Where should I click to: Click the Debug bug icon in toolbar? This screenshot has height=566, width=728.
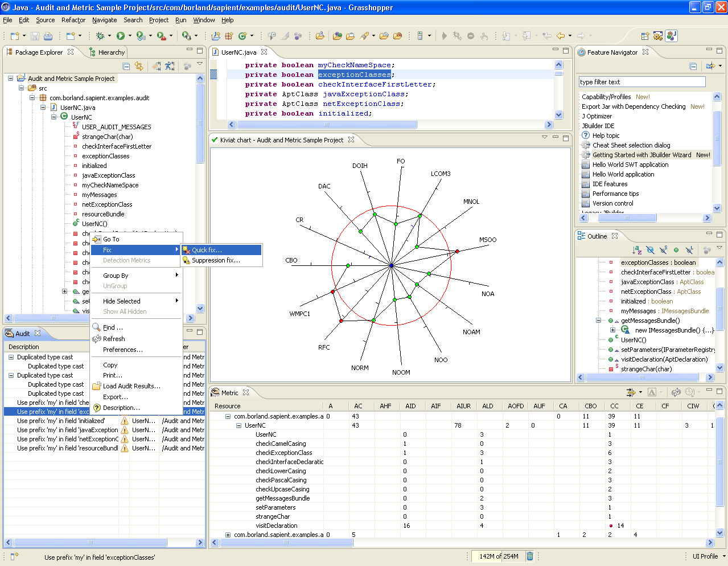[100, 36]
